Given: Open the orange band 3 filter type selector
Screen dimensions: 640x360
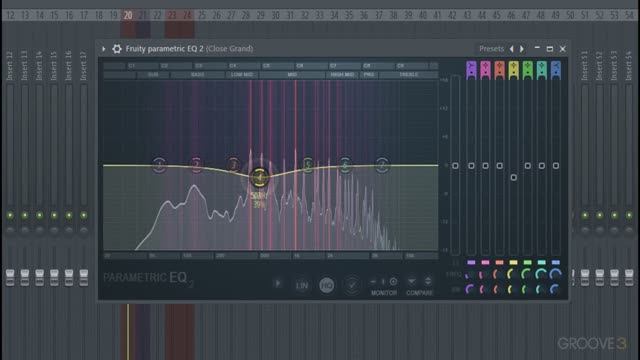Looking at the screenshot, I should 499,70.
